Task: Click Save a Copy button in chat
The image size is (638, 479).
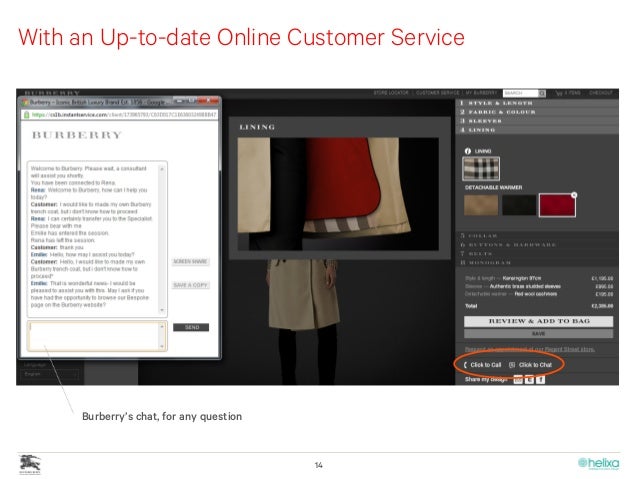Action: click(x=190, y=285)
